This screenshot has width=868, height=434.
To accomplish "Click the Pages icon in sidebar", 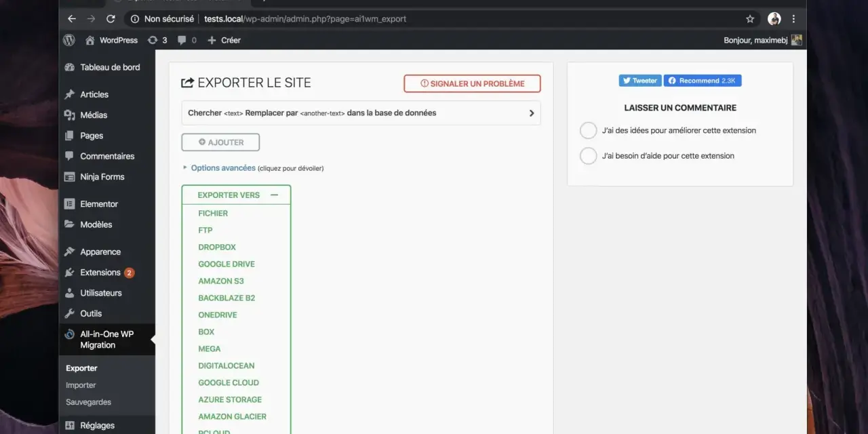I will click(x=69, y=136).
